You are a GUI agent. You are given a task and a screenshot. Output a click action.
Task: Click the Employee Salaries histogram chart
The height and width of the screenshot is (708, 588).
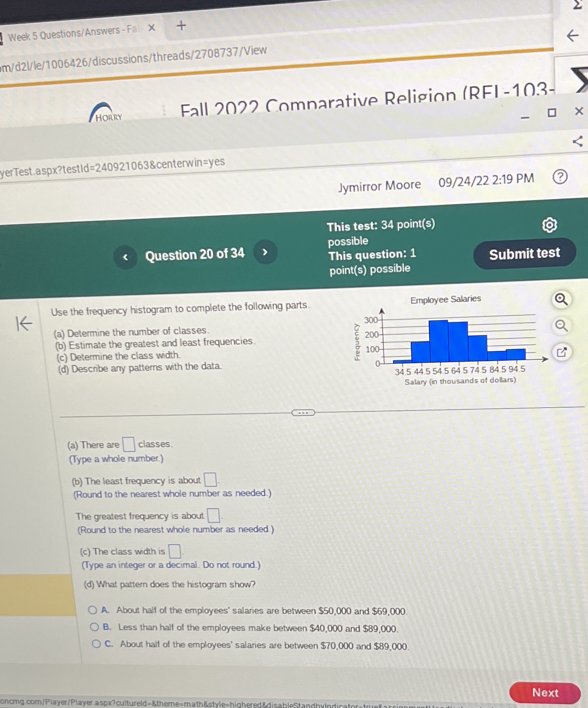(451, 340)
